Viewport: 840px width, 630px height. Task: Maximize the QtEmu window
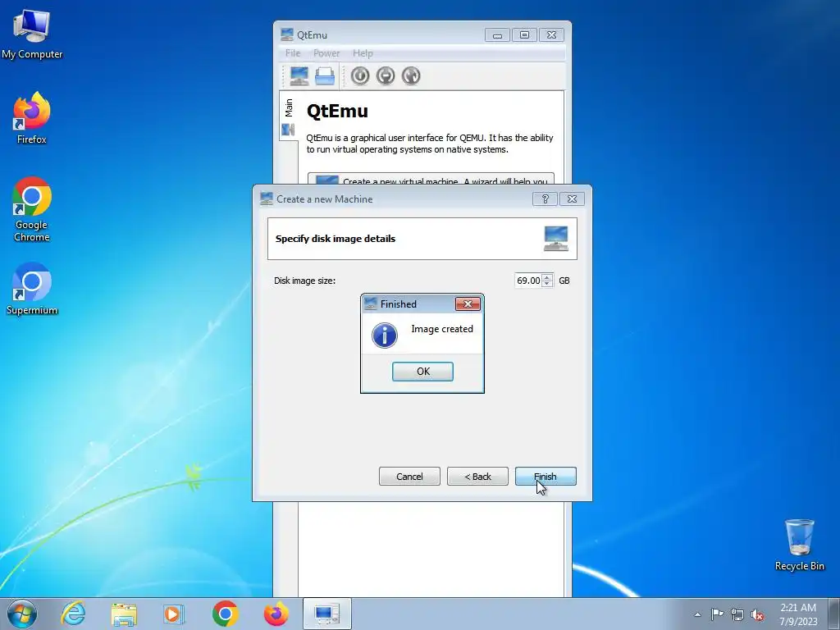524,34
